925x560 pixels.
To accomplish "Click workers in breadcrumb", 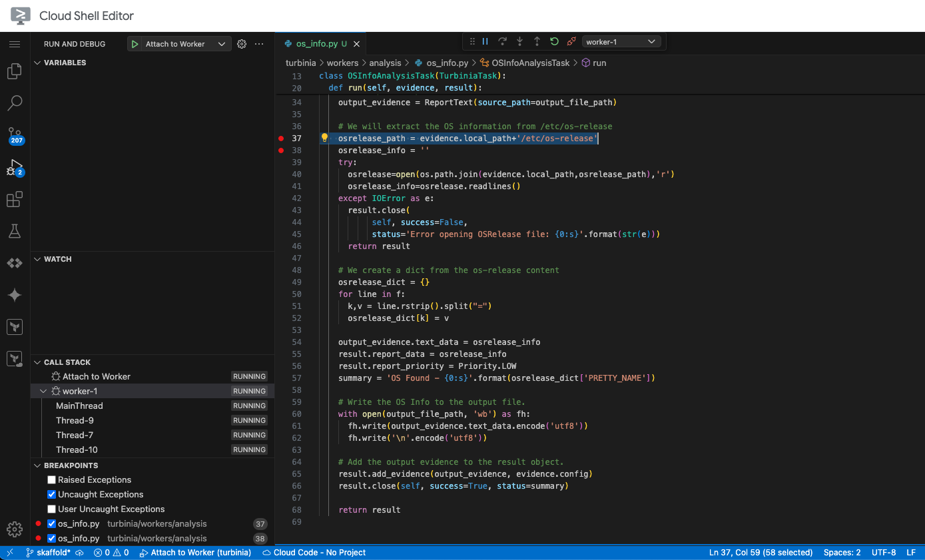I will pyautogui.click(x=342, y=63).
